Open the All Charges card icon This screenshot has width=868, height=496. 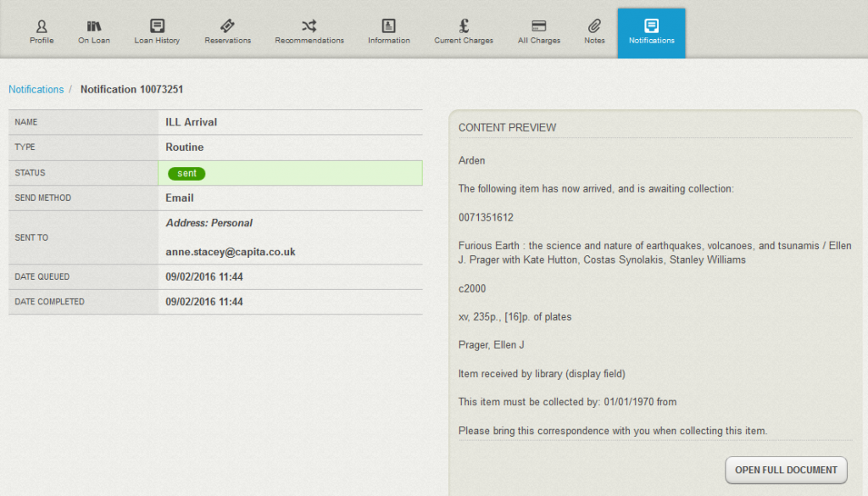point(539,25)
